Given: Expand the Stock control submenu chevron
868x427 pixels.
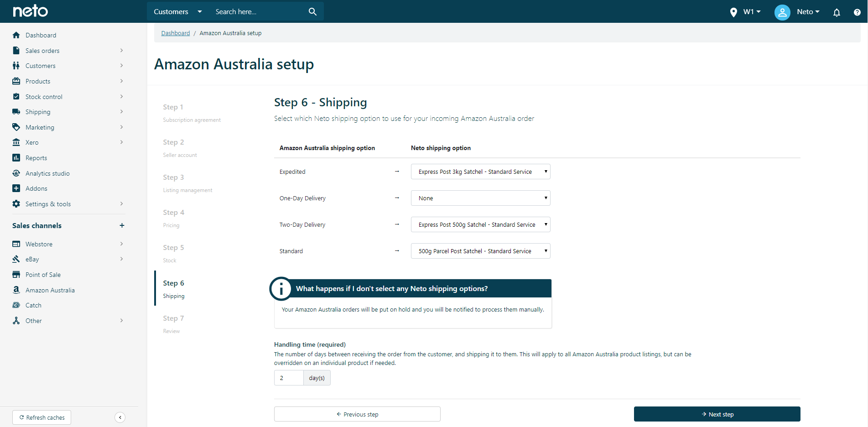Looking at the screenshot, I should click(121, 97).
